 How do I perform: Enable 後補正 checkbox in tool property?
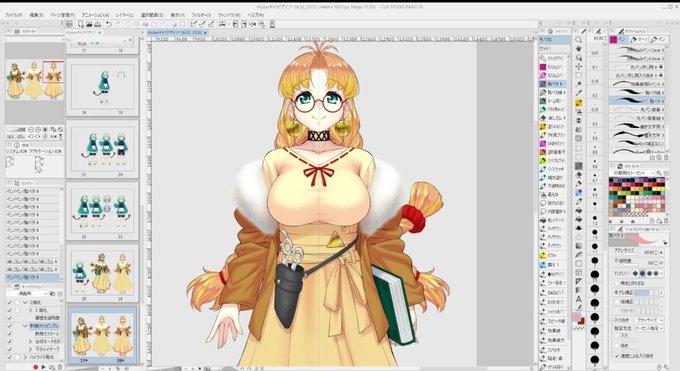click(617, 302)
